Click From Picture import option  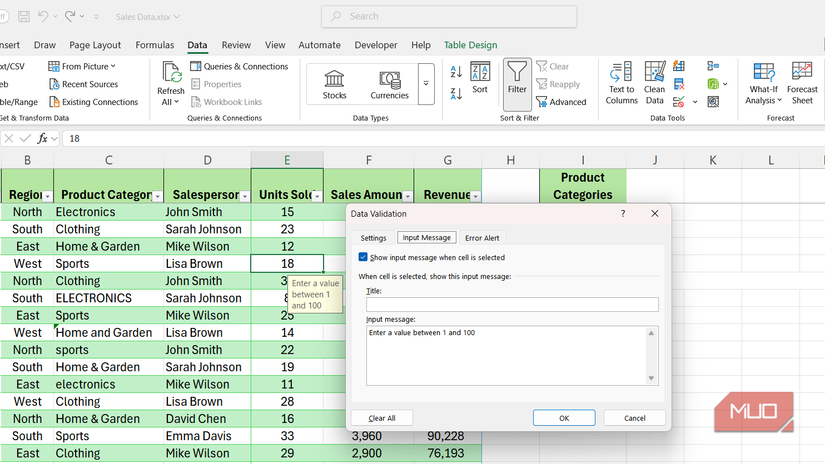click(82, 66)
